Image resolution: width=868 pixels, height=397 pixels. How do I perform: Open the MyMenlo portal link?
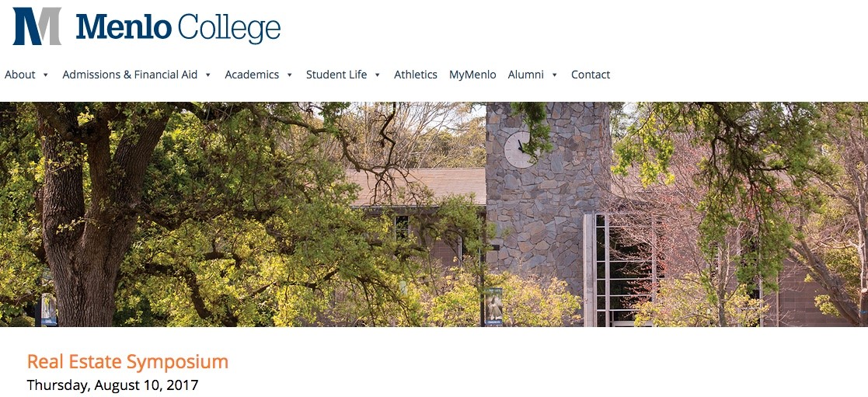click(x=472, y=75)
